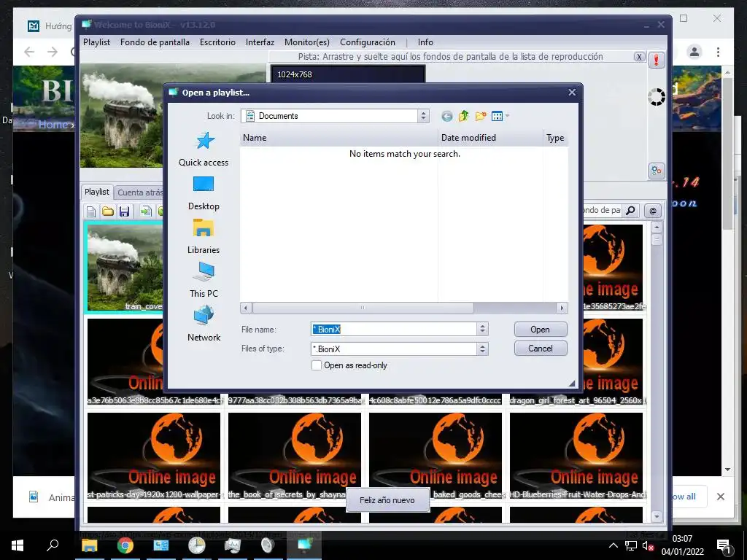Select This PC in the places bar

pos(204,281)
